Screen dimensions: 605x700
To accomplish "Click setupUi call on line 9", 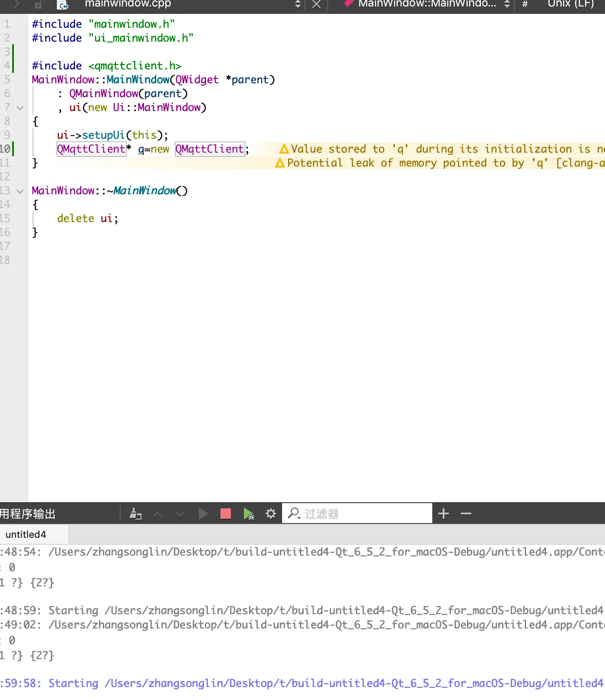I will tap(103, 135).
